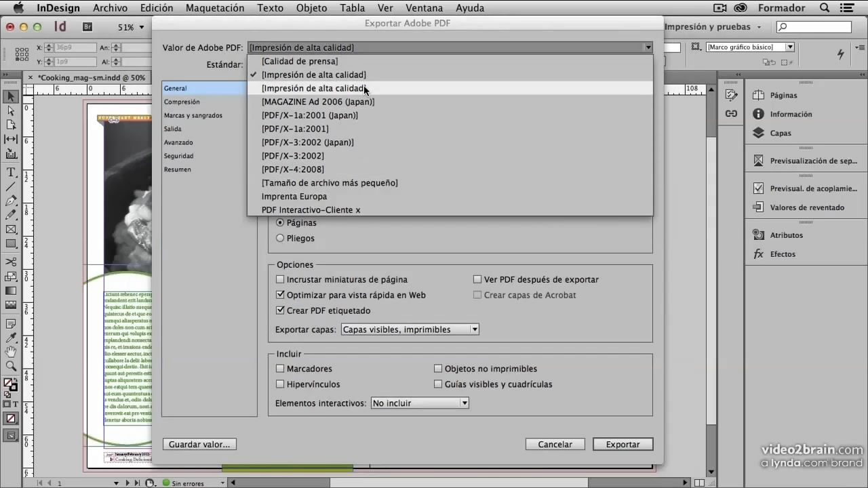Select the Pencil tool
The height and width of the screenshot is (488, 868).
coord(11,215)
